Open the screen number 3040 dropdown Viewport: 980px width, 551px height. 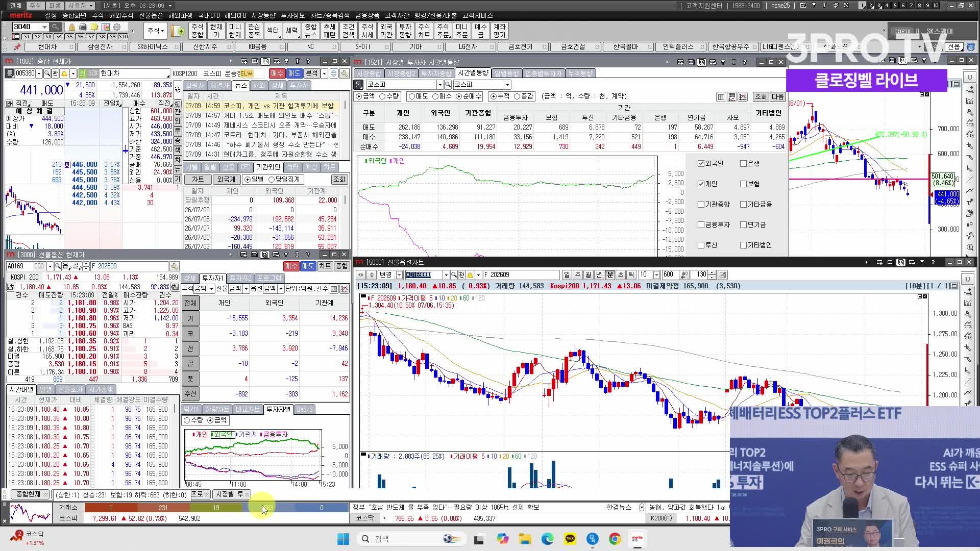(44, 27)
